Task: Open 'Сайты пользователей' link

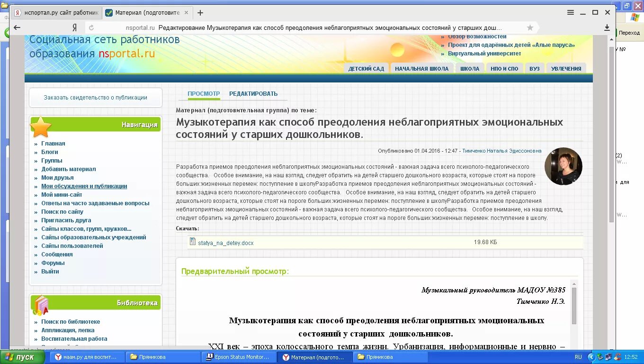Action: (x=72, y=246)
